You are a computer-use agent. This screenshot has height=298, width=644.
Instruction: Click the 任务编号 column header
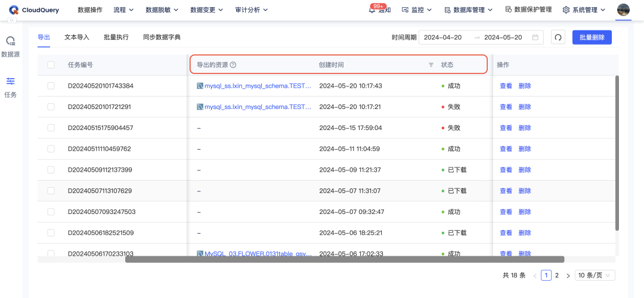point(80,65)
